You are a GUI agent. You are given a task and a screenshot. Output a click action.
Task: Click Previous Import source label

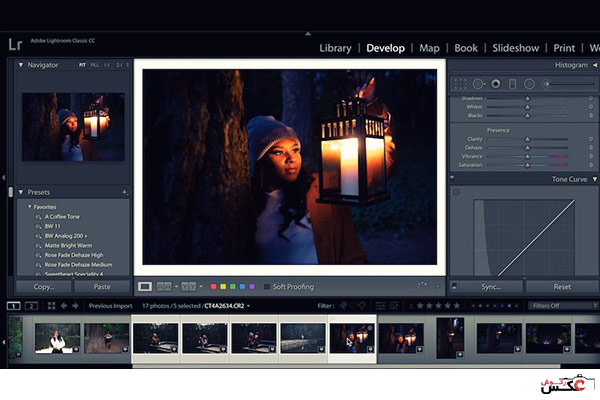(110, 306)
